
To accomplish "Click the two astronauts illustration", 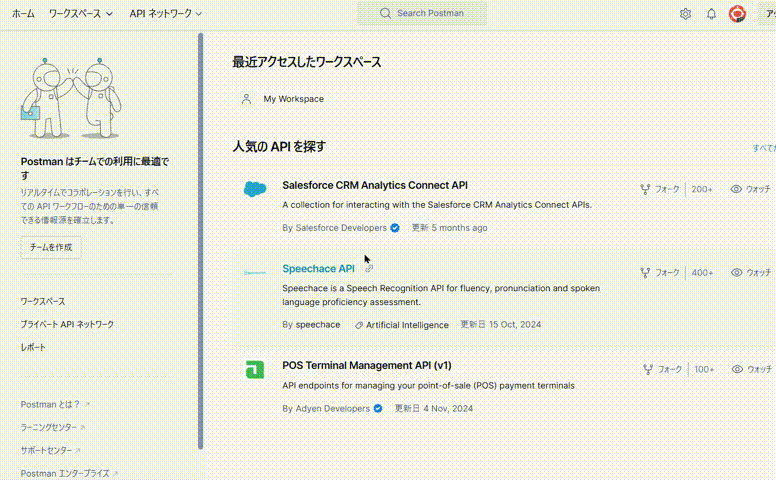I will (71, 98).
